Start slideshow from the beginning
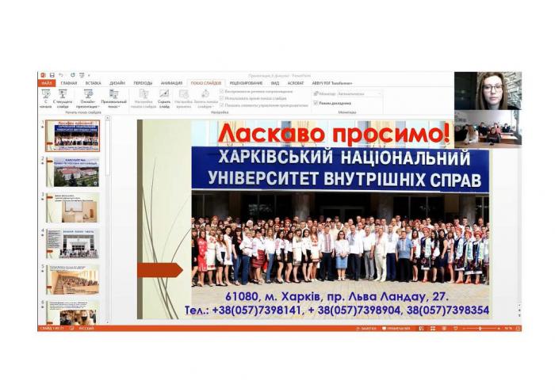 tap(45, 97)
